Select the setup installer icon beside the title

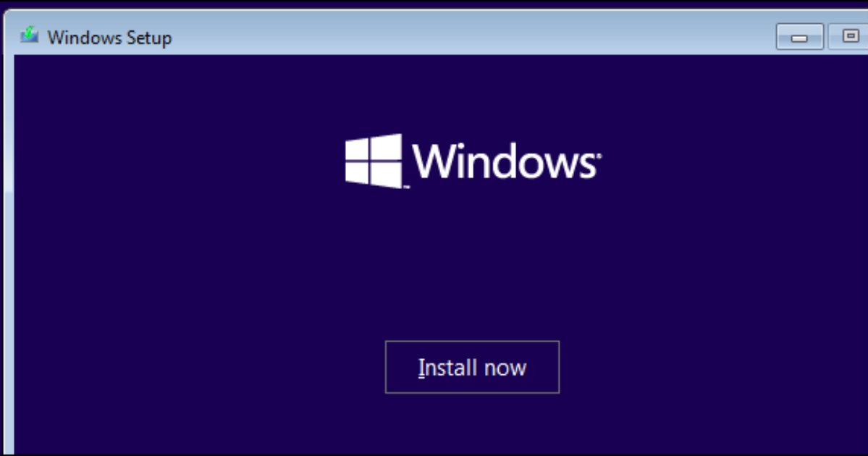(x=30, y=36)
